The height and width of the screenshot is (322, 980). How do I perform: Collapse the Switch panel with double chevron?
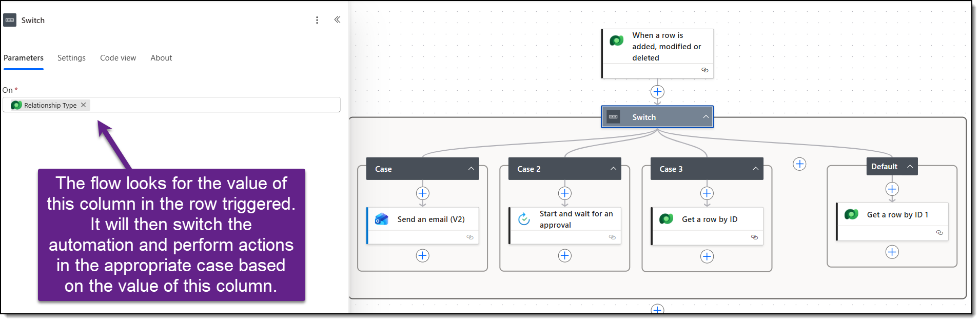tap(337, 19)
